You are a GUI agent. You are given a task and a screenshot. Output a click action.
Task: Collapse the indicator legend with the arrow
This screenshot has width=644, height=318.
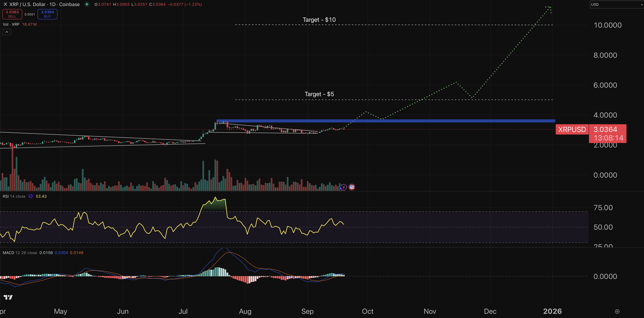pos(7,32)
